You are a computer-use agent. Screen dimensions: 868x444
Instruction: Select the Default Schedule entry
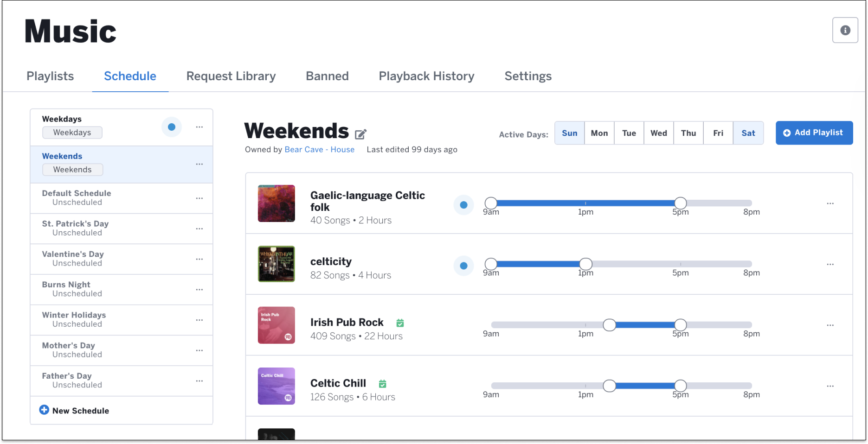(x=122, y=198)
